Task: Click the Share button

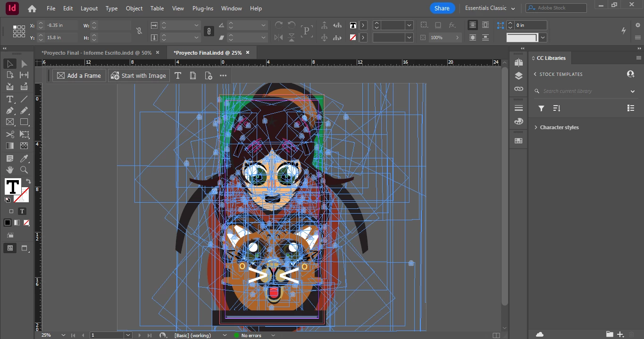Action: (442, 8)
